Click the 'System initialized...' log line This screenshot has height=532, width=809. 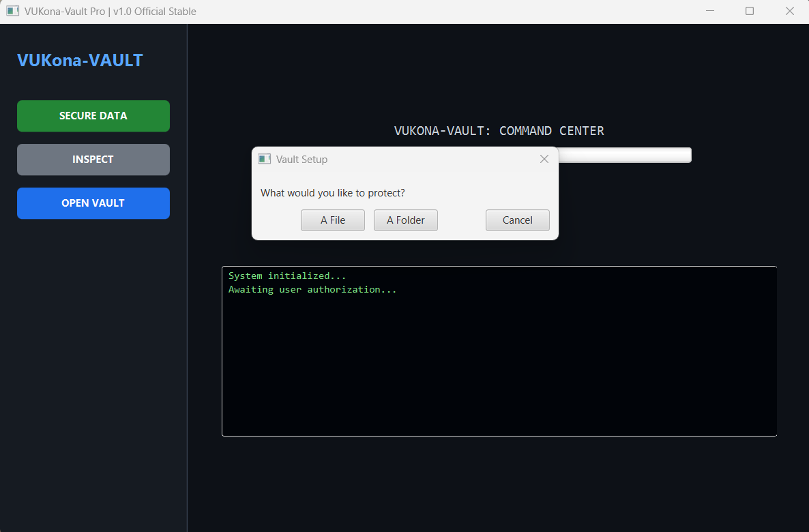tap(286, 275)
